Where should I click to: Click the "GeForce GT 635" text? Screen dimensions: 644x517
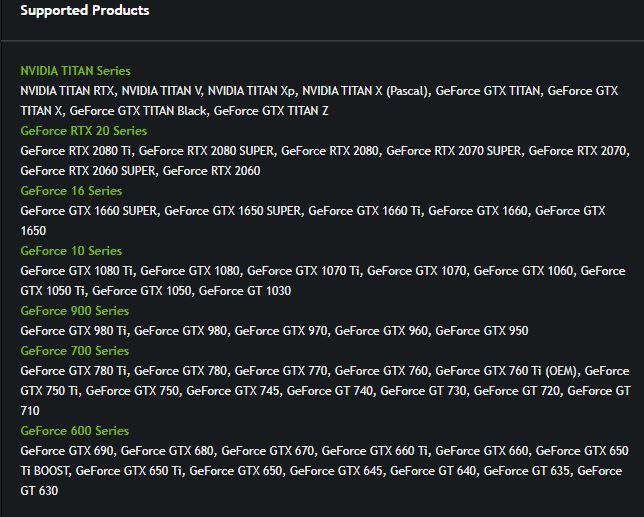tap(527, 471)
